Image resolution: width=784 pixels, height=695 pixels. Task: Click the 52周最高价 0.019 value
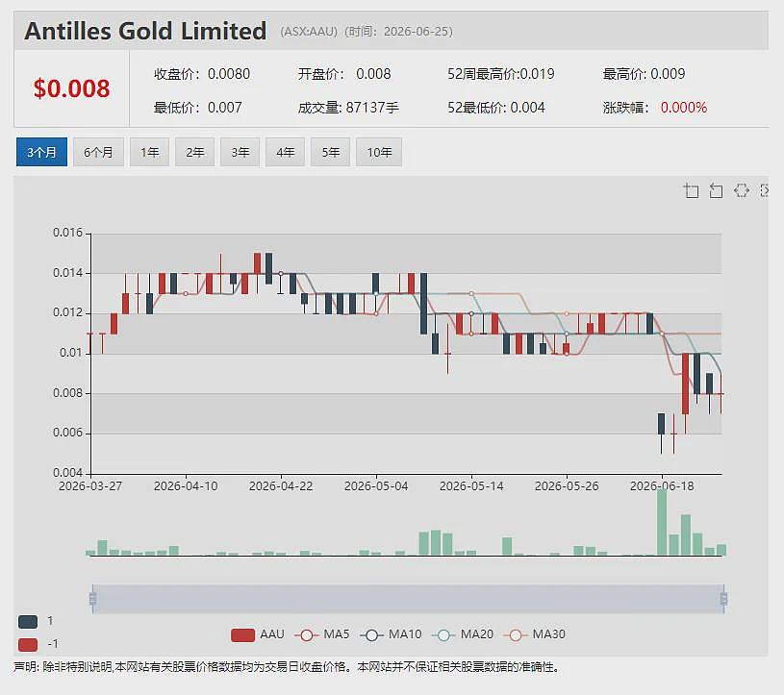[x=537, y=74]
